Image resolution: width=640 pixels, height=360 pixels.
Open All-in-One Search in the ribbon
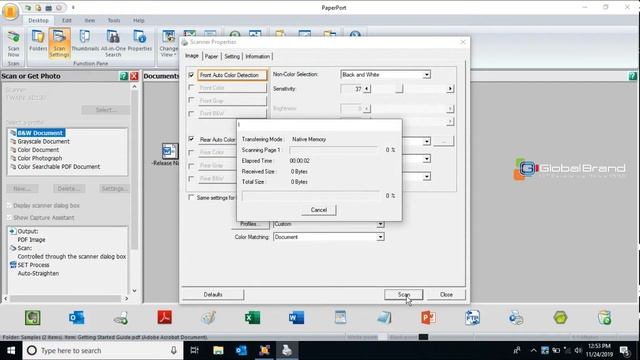[113, 43]
